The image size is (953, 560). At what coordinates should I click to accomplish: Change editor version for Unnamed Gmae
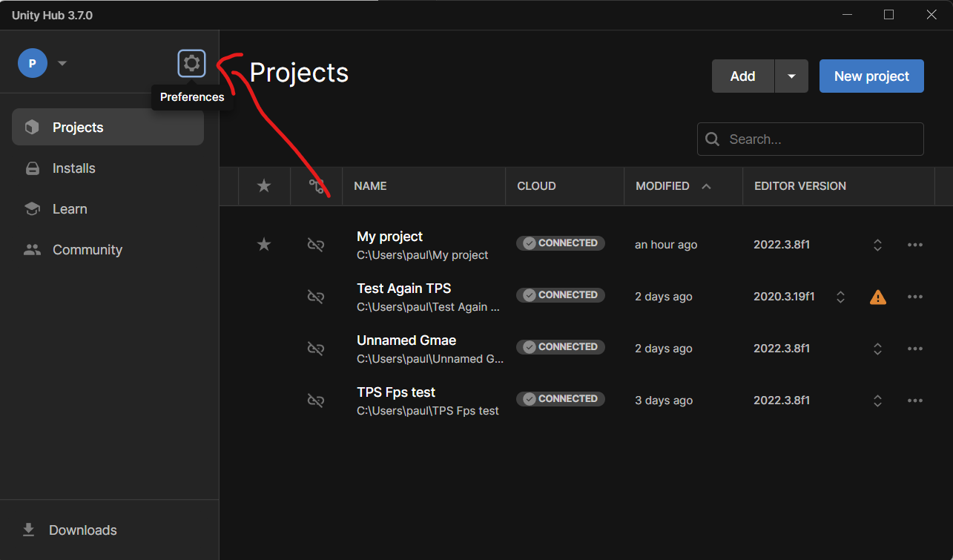tap(877, 349)
